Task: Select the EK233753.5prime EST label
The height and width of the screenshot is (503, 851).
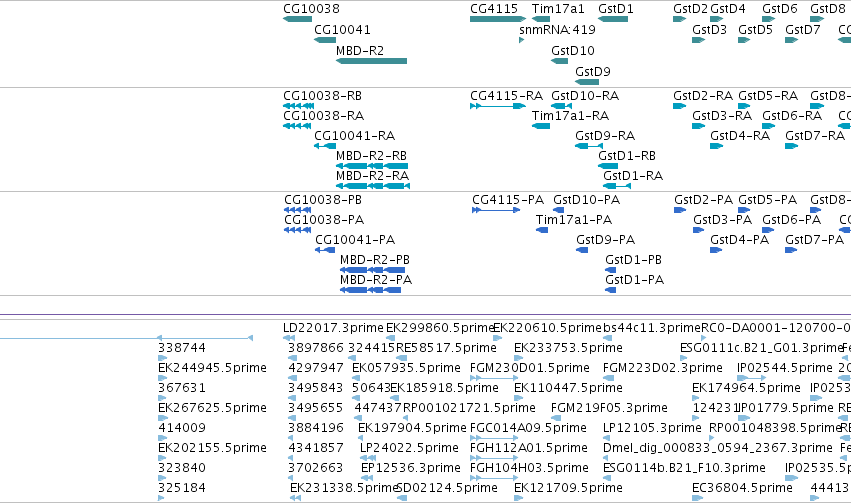Action: (568, 348)
